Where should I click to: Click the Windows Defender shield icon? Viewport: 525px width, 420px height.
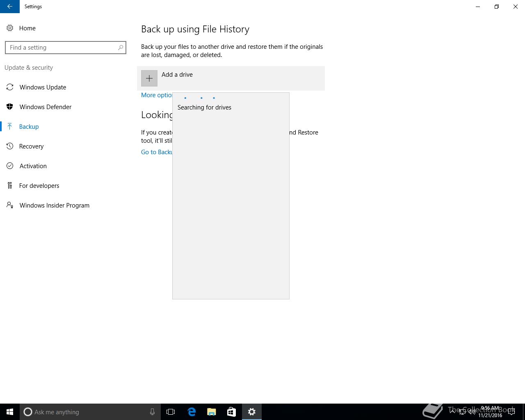(10, 107)
